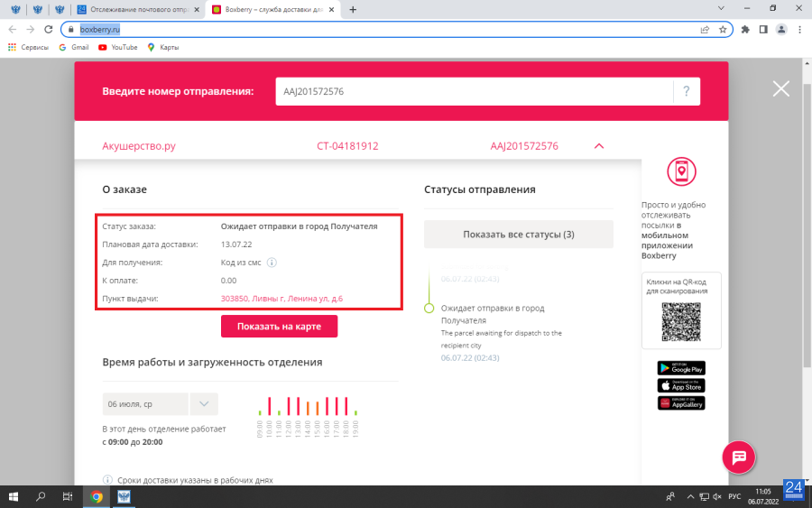Screen dimensions: 812x508
Task: Switch to the first pinned browser tab
Action: [15, 9]
